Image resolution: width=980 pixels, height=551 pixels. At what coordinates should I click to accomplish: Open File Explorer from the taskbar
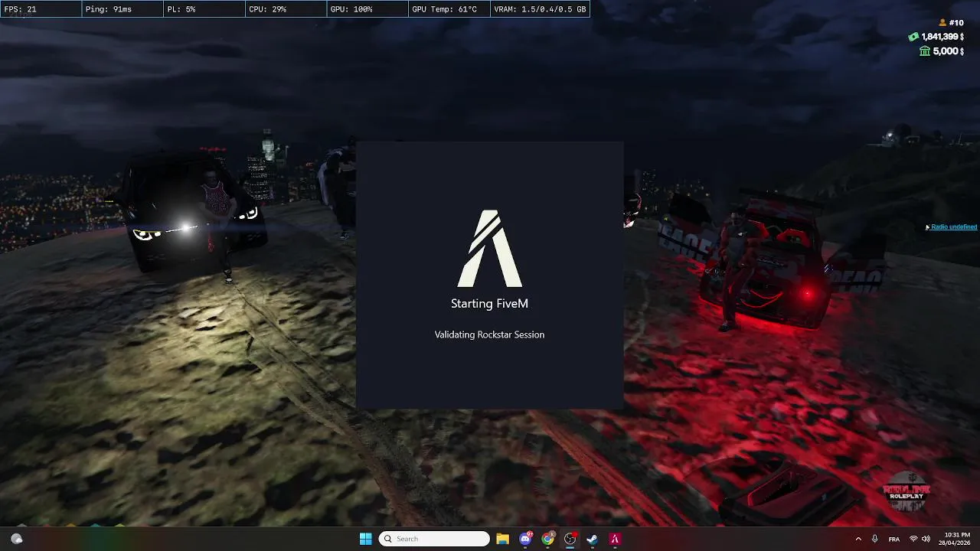point(502,539)
